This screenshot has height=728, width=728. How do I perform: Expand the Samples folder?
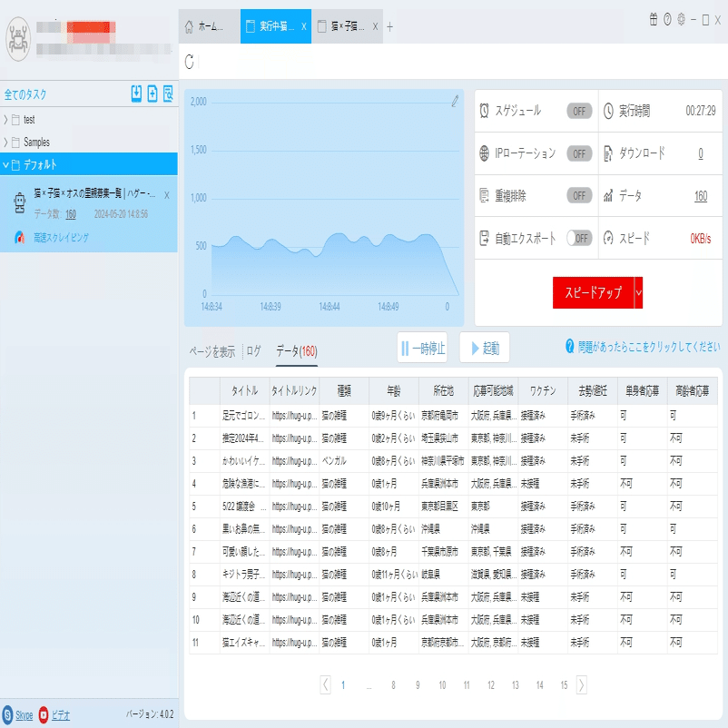5,142
